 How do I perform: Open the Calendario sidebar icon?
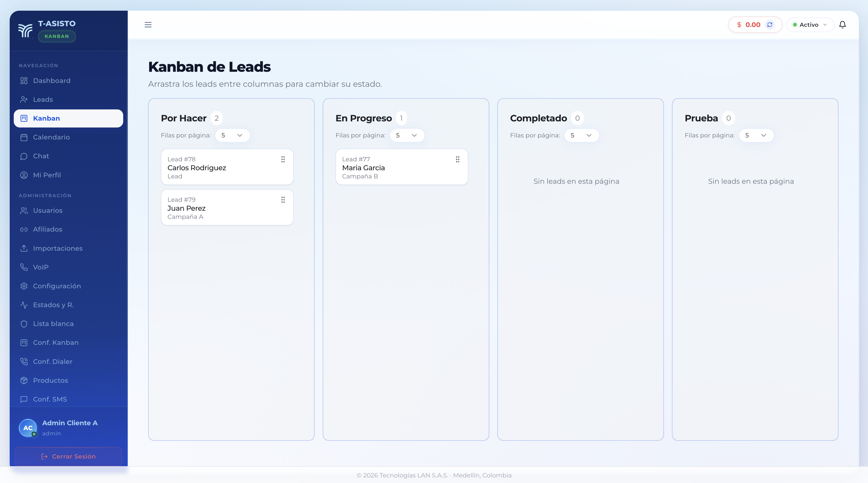[x=24, y=137]
